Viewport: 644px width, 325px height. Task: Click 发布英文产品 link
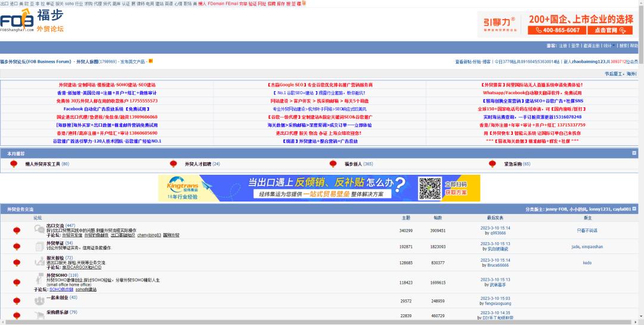click(x=132, y=61)
